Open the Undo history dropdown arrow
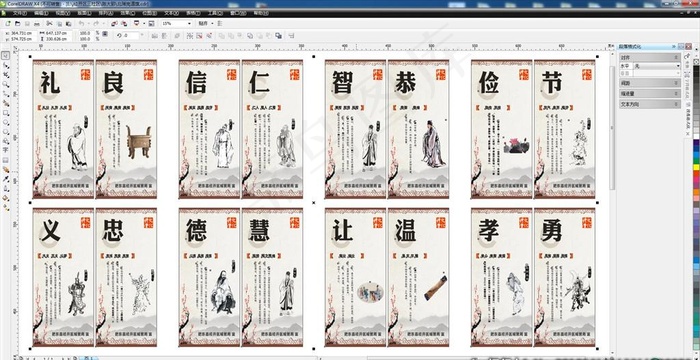Viewport: 700px width, 360px height. point(88,23)
